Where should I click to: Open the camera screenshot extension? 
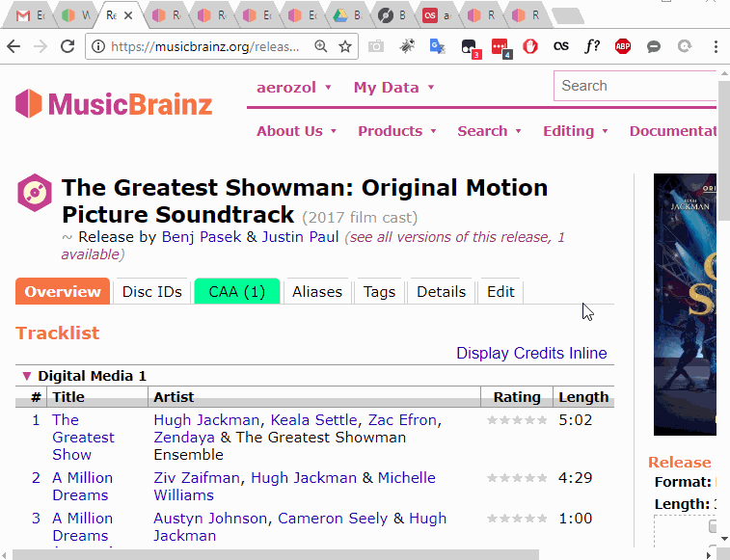pyautogui.click(x=376, y=46)
